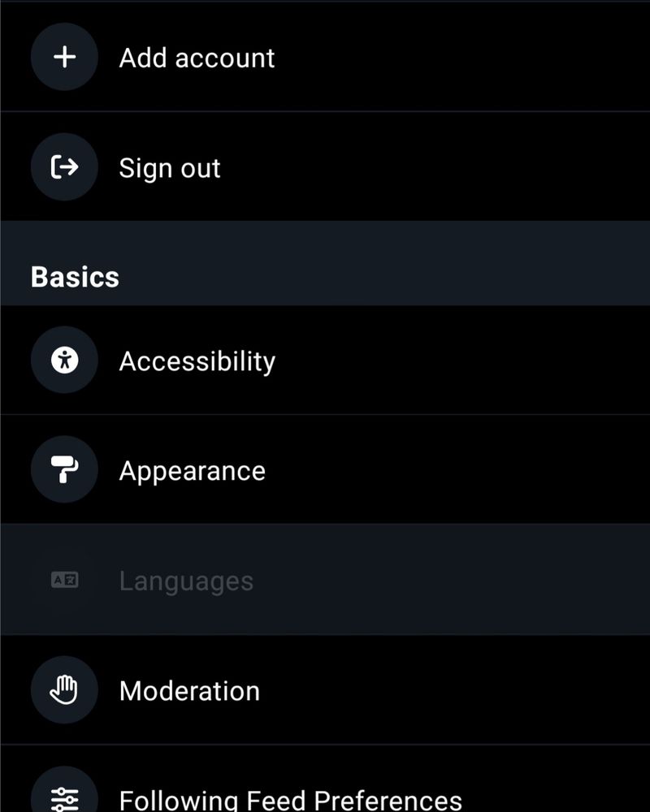Viewport: 650px width, 812px height.
Task: Open the Moderation settings label
Action: click(189, 691)
